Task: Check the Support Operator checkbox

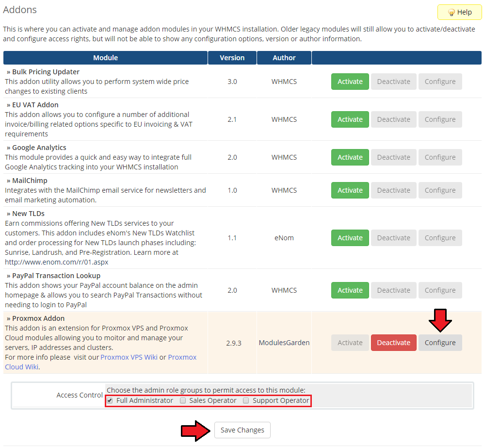Action: pyautogui.click(x=246, y=401)
